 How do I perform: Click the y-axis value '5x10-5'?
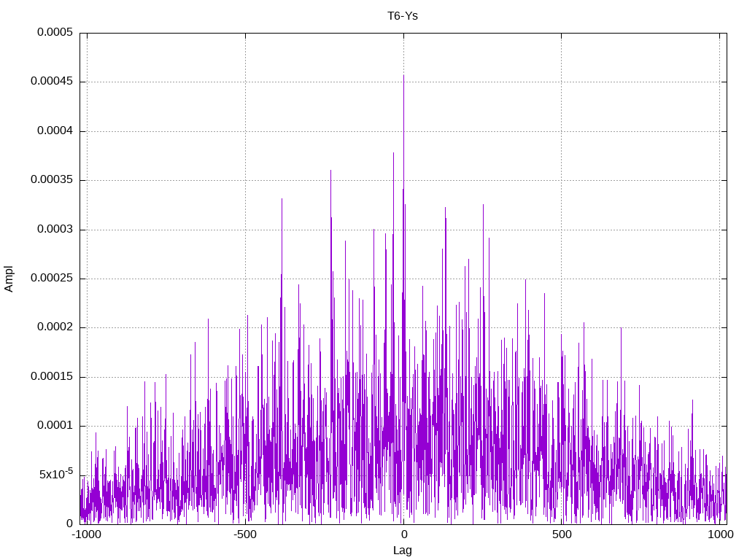[56, 474]
